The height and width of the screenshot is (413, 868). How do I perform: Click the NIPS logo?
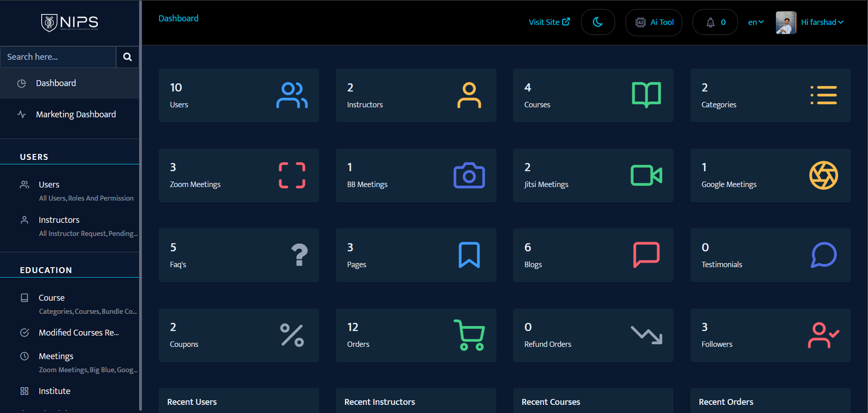tap(69, 22)
